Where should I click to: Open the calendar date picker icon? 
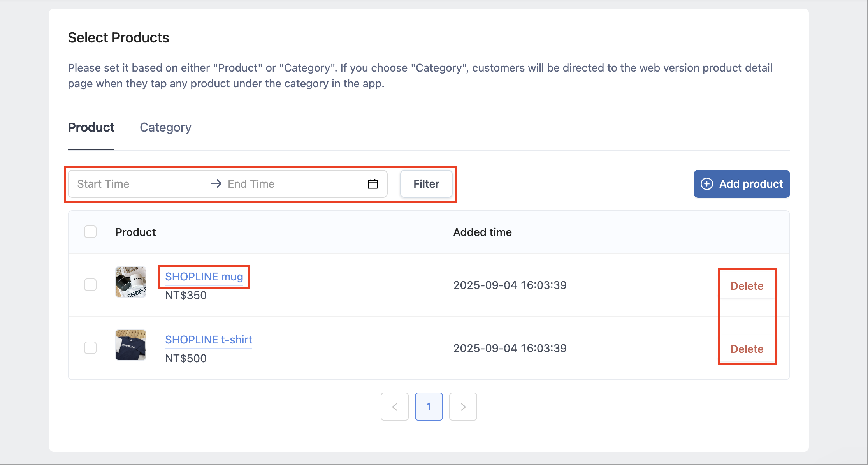pos(373,184)
